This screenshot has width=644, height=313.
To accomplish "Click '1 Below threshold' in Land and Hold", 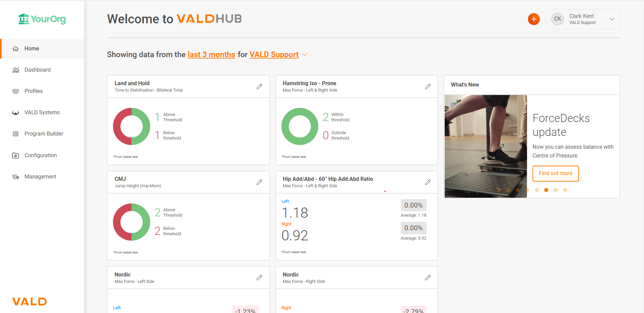I will (168, 136).
